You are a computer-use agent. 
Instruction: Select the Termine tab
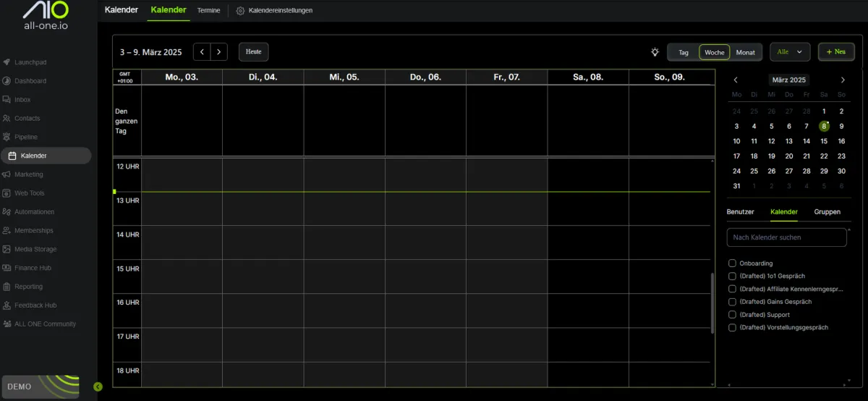pyautogui.click(x=208, y=11)
